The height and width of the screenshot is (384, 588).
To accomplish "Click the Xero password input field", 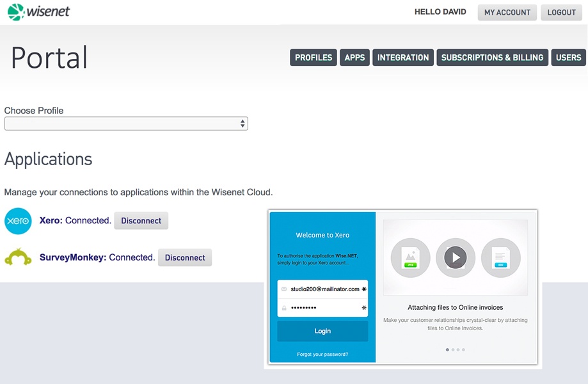I will point(322,308).
